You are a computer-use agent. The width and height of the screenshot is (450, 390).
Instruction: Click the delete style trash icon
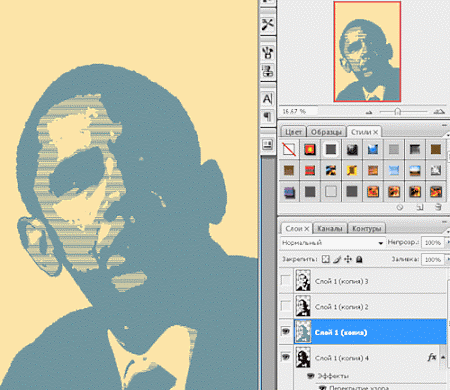pos(439,207)
